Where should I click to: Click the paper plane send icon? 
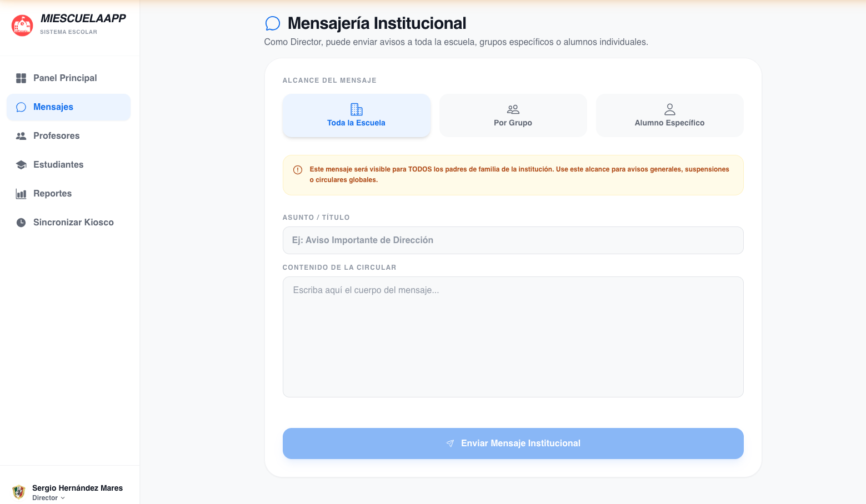[450, 443]
